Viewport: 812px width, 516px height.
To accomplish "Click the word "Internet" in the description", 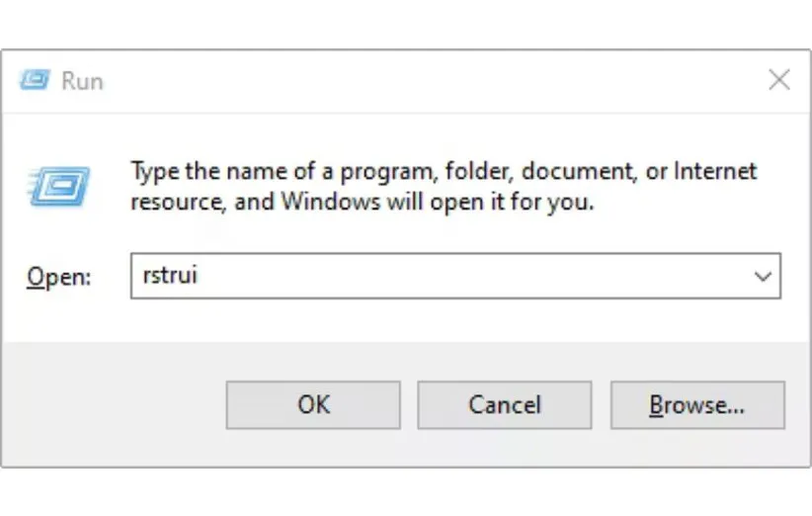I will [717, 171].
